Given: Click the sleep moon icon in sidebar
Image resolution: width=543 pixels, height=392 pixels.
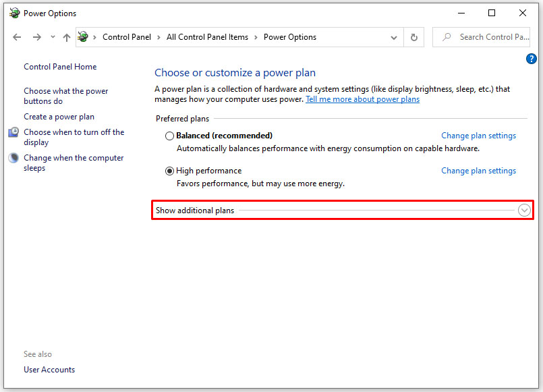Looking at the screenshot, I should pyautogui.click(x=13, y=158).
